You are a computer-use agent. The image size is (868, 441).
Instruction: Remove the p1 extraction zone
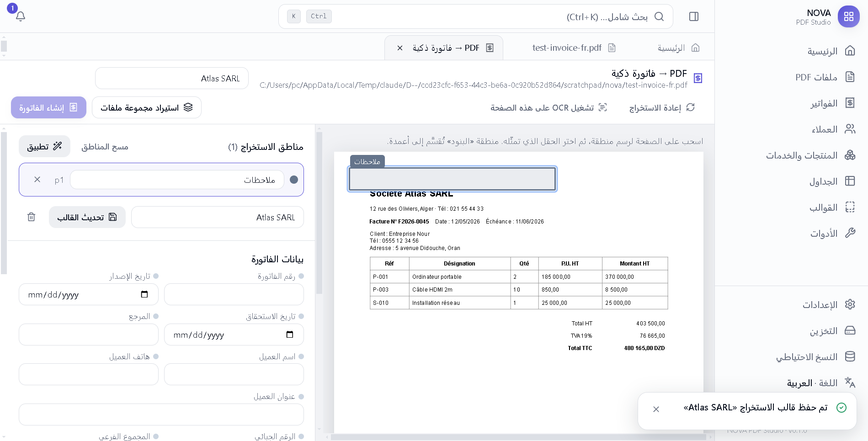pos(37,180)
